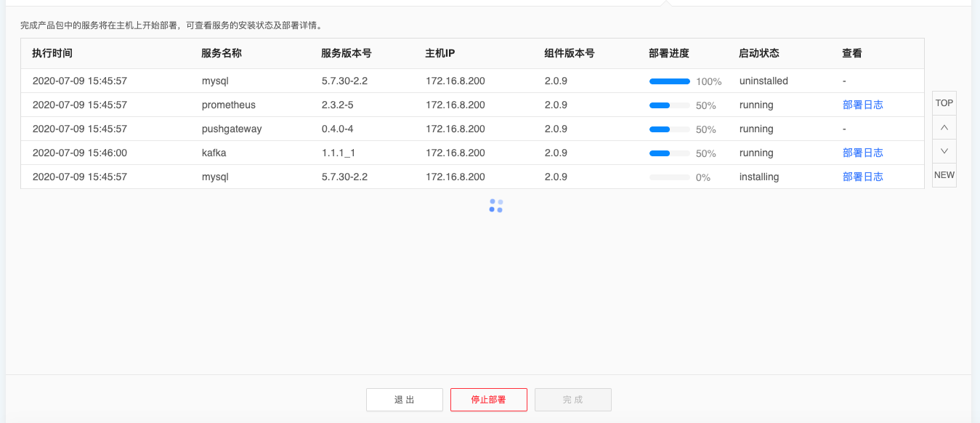Click the TOP button beside the table
Screen dimensions: 980x423
[x=944, y=103]
